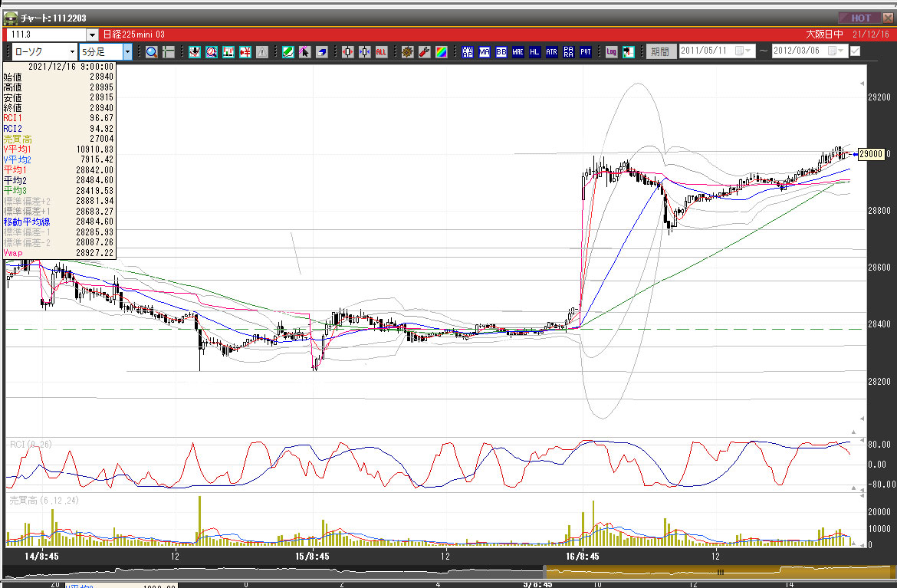The width and height of the screenshot is (897, 588).
Task: Click the triangle above the RCI panel
Action: click(x=853, y=432)
